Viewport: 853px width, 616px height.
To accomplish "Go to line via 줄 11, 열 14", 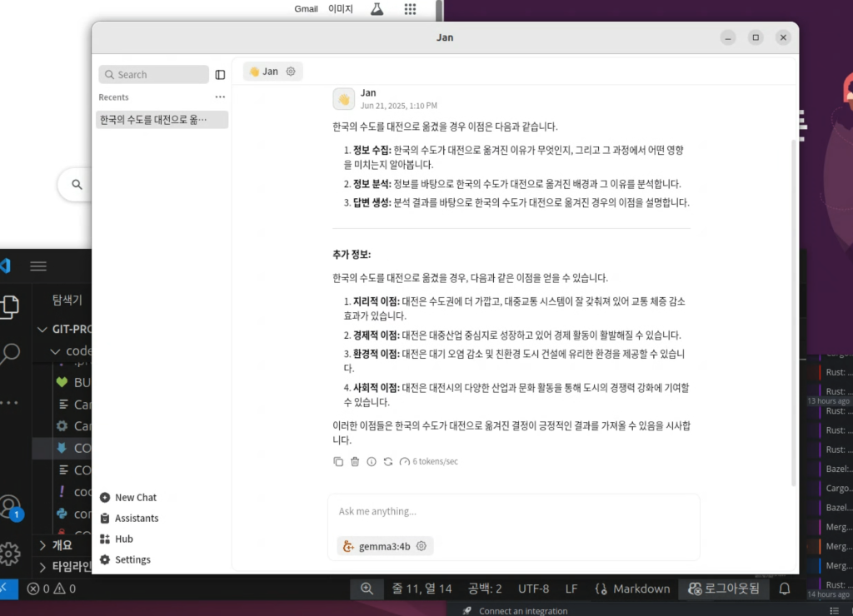I will (422, 589).
